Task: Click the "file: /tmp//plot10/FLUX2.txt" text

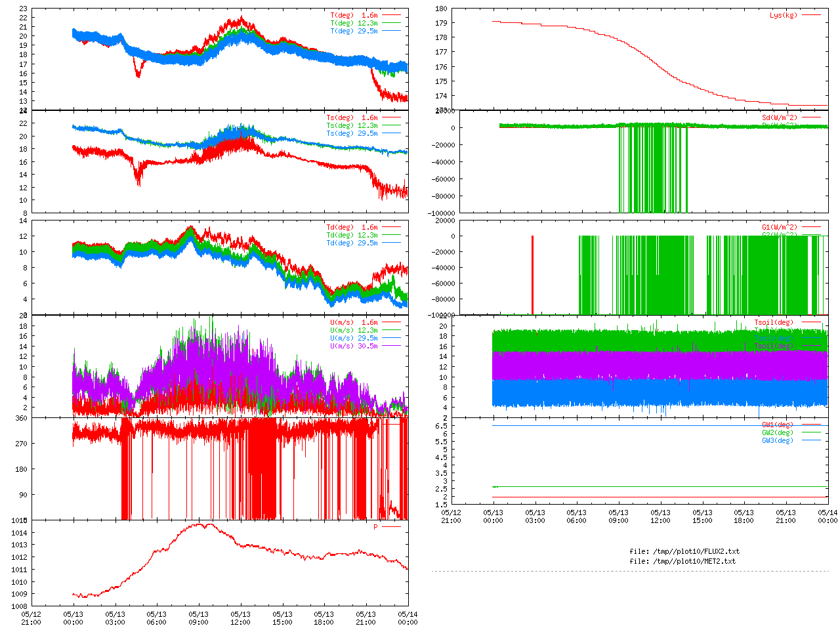Action: 684,551
